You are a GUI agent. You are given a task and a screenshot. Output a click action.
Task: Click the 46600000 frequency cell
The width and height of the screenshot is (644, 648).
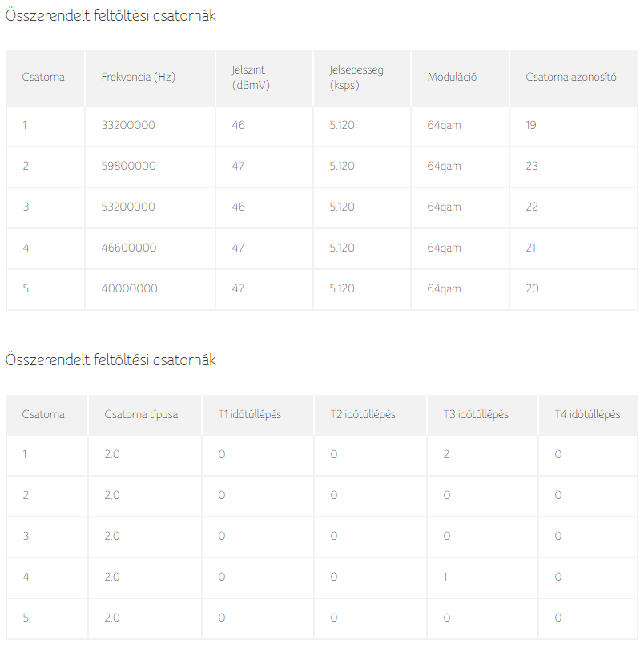coord(128,248)
